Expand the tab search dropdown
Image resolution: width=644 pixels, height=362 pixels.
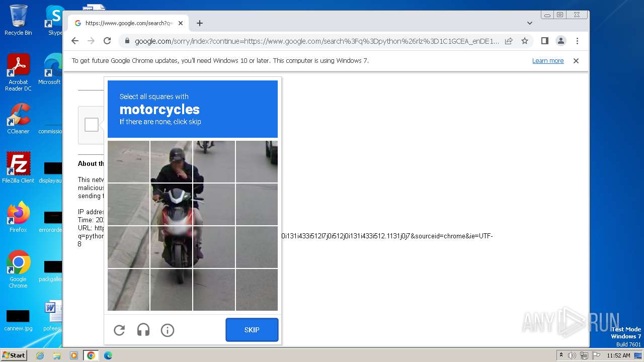point(529,23)
